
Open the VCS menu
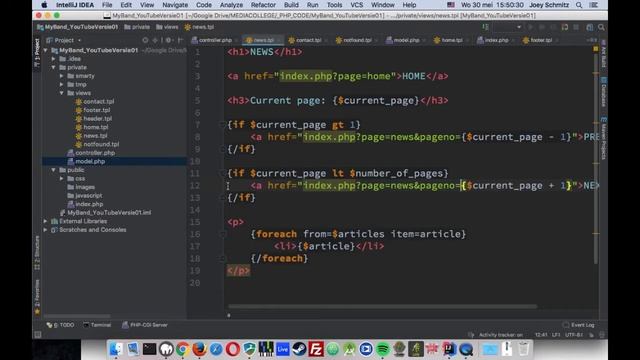click(356, 5)
